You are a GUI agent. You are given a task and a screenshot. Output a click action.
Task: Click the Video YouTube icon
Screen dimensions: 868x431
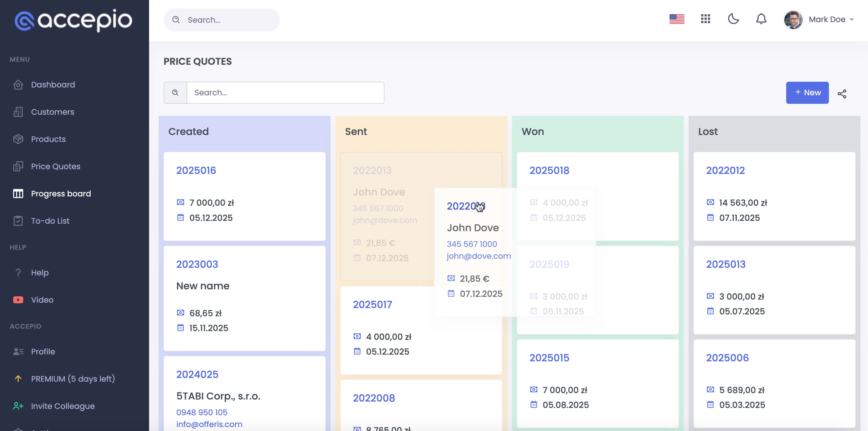point(18,300)
